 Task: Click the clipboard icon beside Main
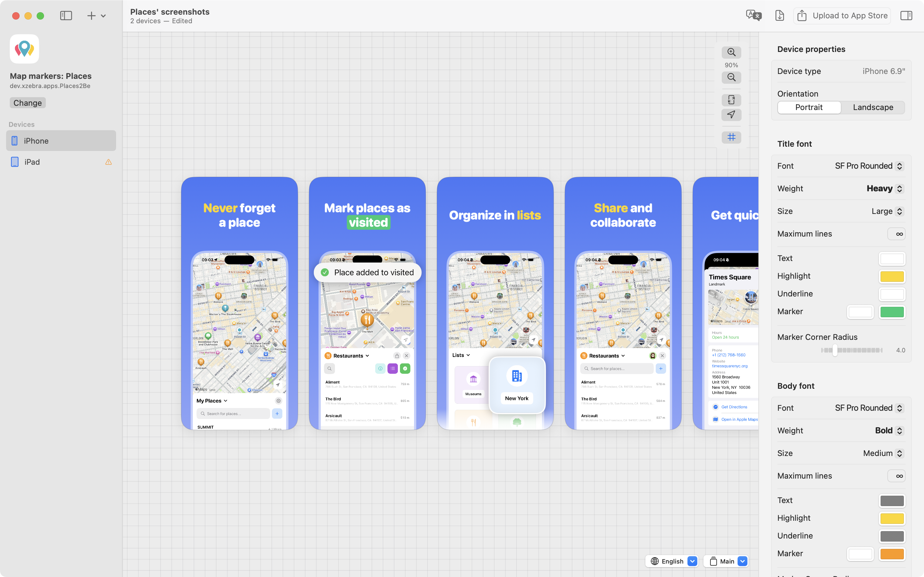pyautogui.click(x=713, y=561)
